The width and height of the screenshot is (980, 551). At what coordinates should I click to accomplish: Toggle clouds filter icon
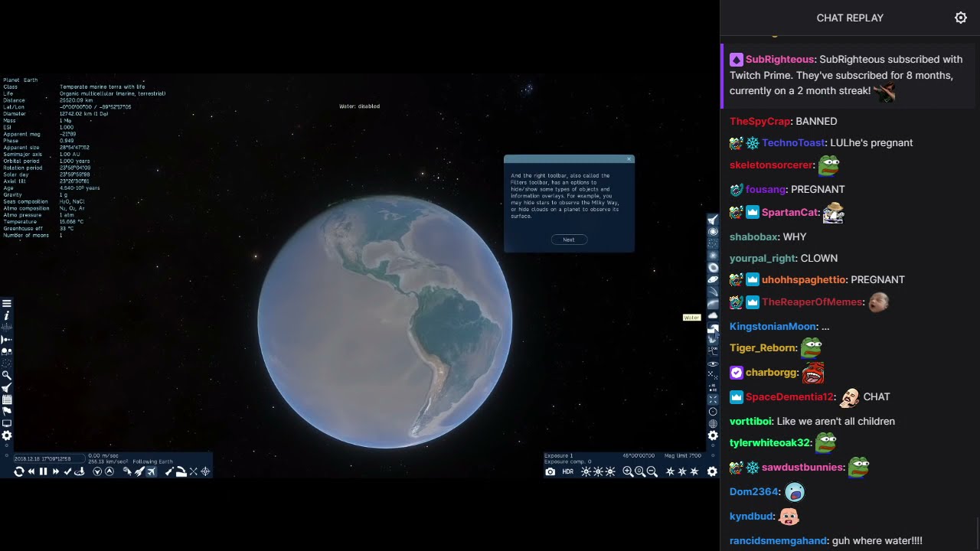click(713, 315)
